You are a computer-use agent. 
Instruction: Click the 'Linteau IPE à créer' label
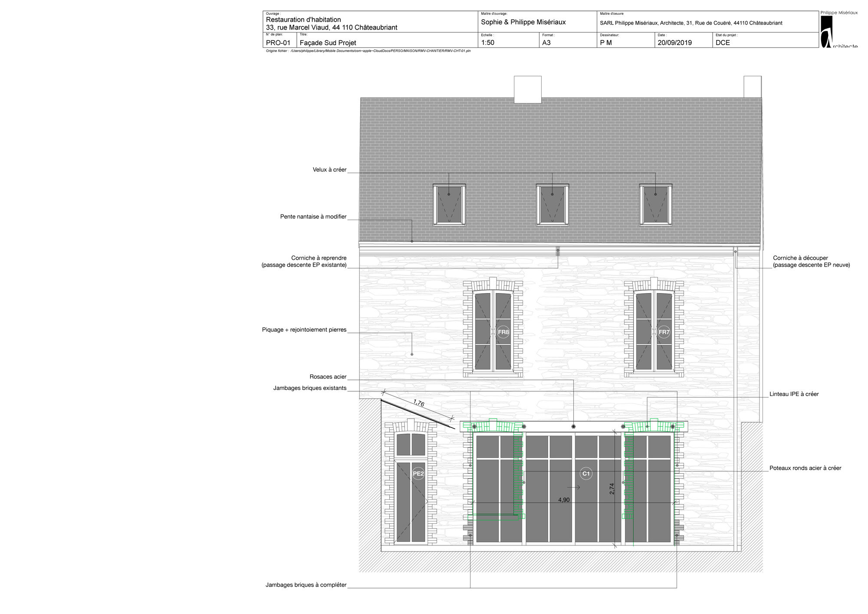click(x=794, y=394)
